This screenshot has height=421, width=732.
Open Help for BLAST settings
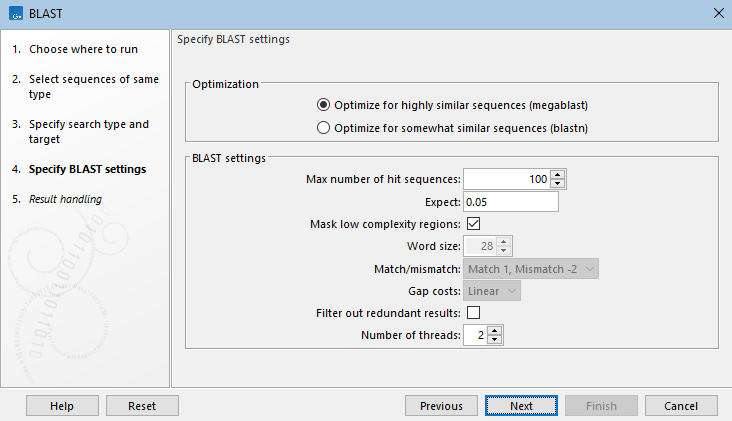click(x=62, y=405)
